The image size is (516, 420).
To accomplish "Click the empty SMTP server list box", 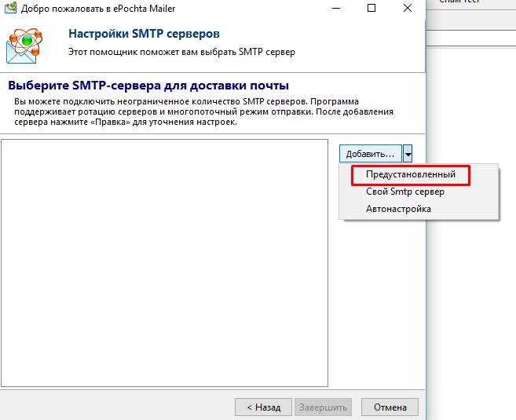I will (x=165, y=263).
